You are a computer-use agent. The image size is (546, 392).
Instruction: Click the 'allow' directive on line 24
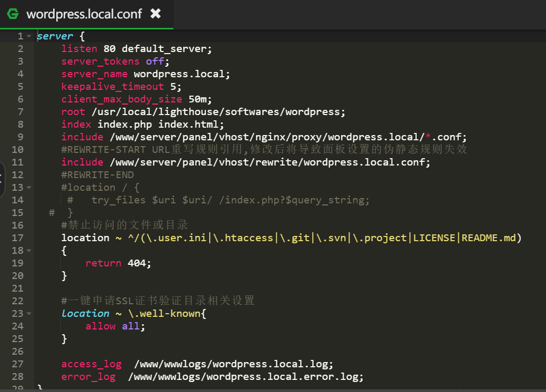pos(100,326)
